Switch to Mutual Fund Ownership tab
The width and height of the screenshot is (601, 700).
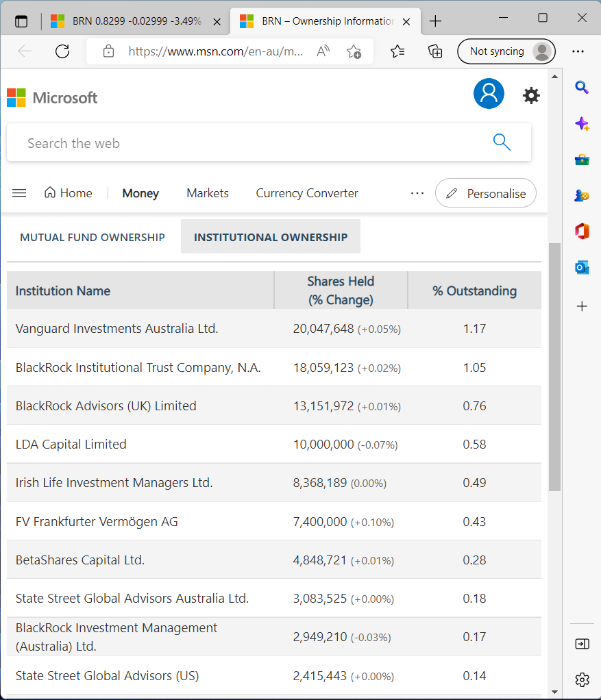tap(93, 237)
